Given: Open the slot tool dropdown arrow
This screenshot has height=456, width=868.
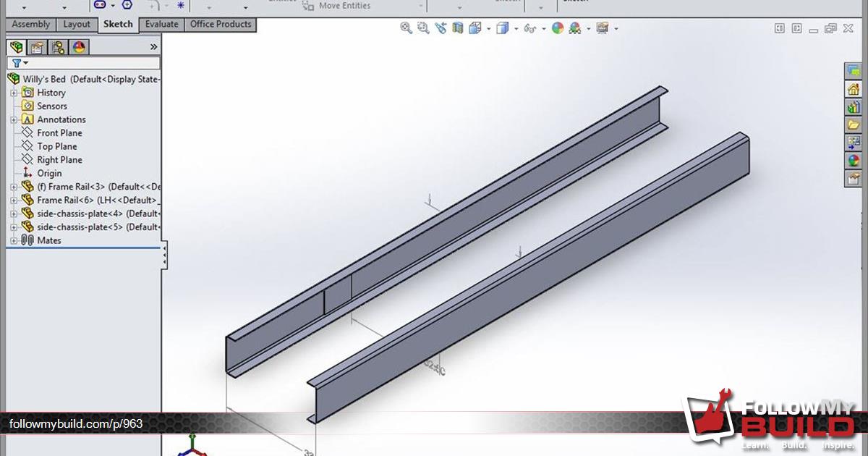Looking at the screenshot, I should pos(113,6).
